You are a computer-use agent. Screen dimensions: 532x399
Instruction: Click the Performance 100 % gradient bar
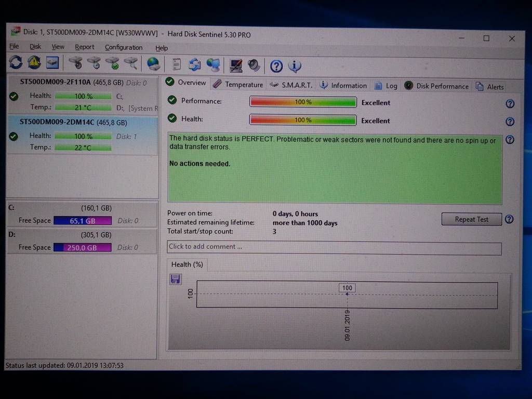click(303, 102)
